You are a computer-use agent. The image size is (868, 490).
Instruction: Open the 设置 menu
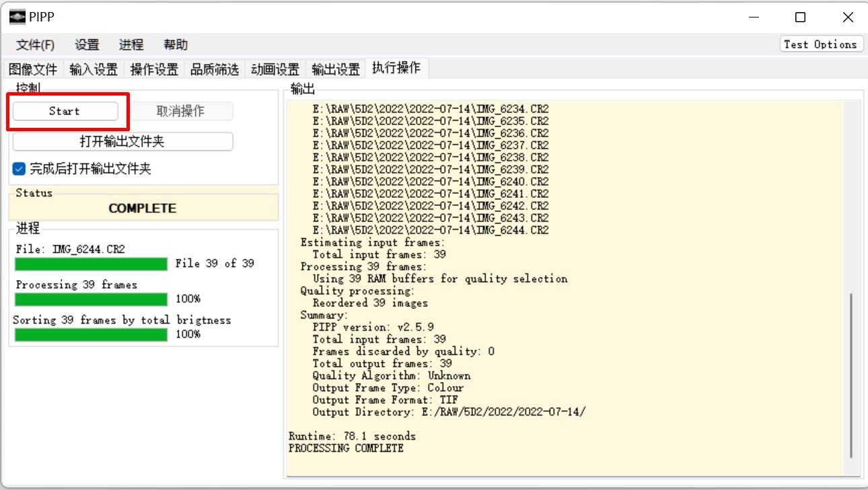87,44
